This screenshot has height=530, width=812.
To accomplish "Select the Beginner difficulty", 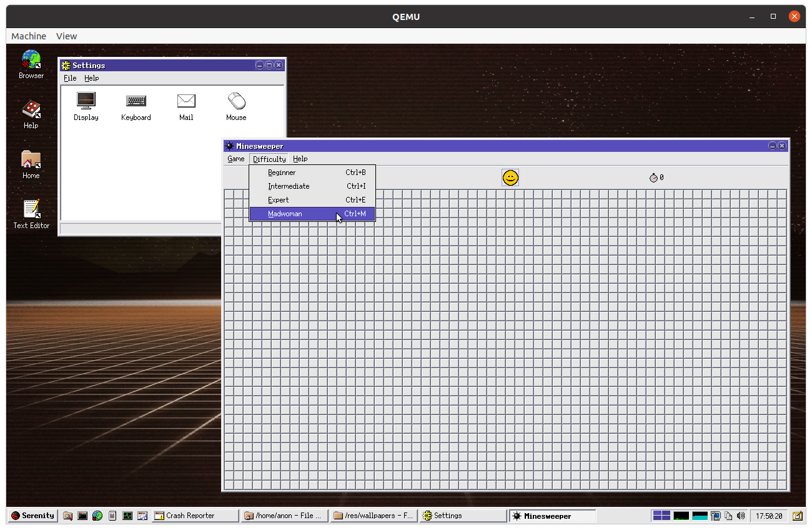I will pos(282,172).
